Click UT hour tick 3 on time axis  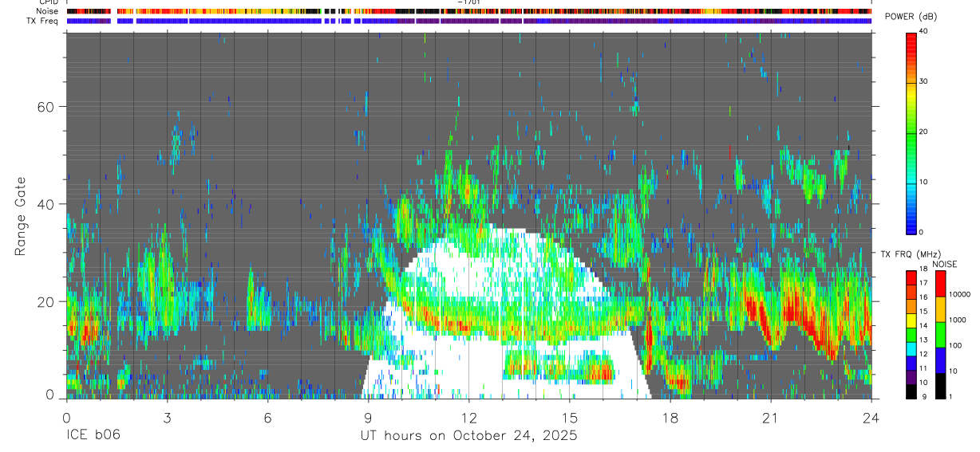click(x=167, y=417)
